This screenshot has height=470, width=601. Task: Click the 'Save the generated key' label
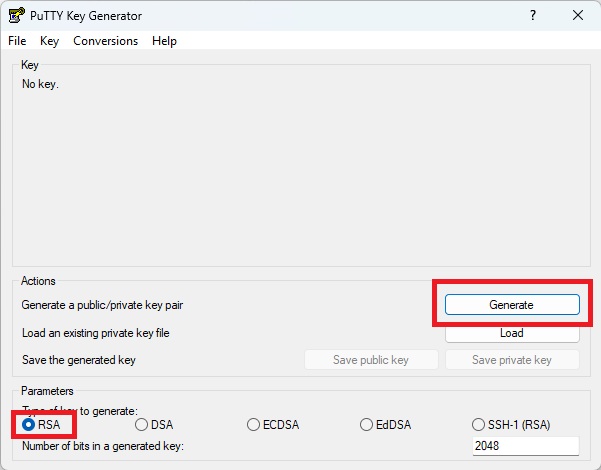(79, 360)
